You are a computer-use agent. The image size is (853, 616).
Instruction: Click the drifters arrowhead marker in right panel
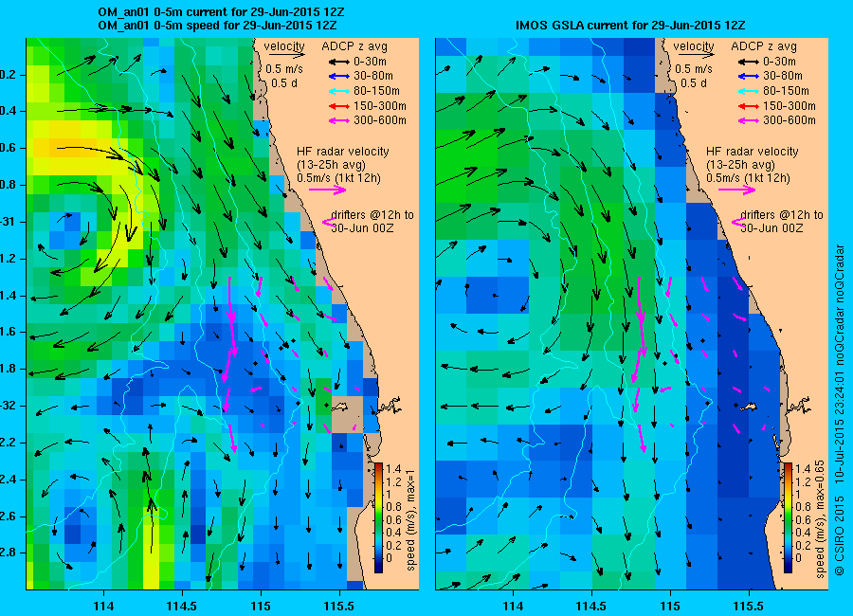pos(737,222)
